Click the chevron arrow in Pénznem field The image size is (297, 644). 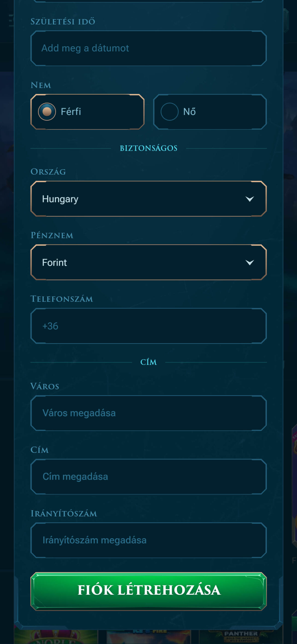[x=249, y=263]
